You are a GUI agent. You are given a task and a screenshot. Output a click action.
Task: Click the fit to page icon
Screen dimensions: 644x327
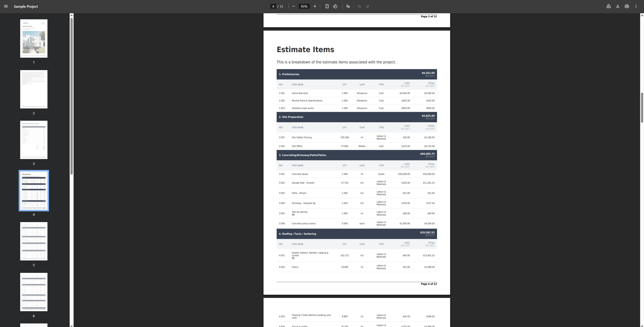pos(327,6)
